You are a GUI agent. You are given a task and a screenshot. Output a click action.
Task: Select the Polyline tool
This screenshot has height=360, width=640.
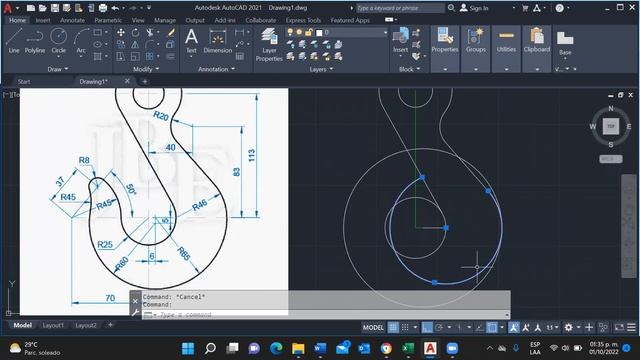click(x=35, y=40)
